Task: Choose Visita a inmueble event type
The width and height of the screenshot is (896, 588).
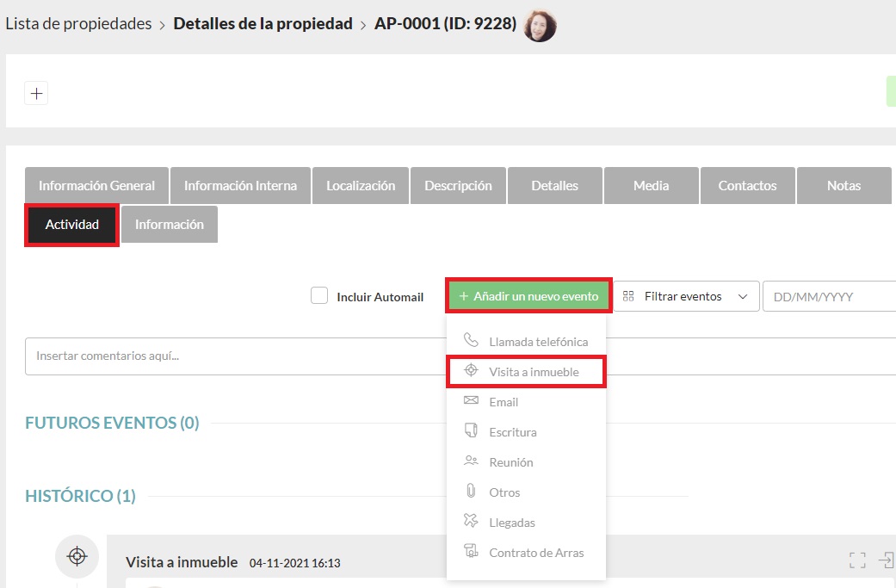Action: [x=534, y=372]
